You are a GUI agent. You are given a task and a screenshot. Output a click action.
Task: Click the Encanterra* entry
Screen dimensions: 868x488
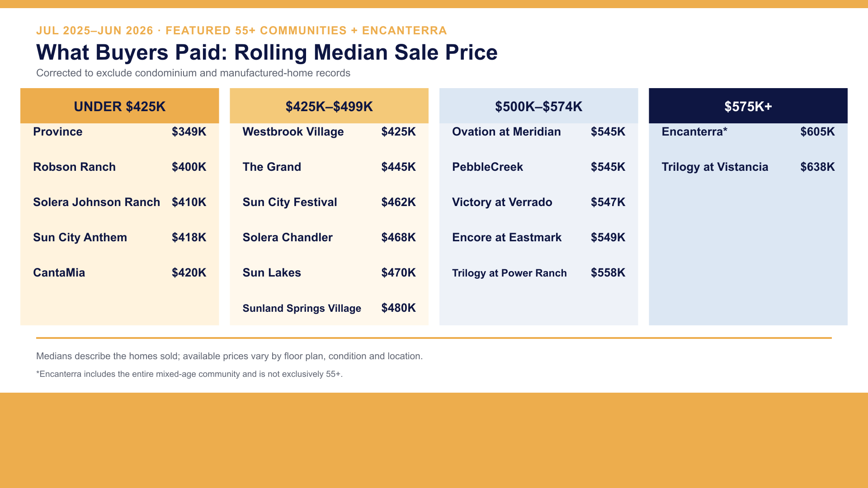[748, 132]
